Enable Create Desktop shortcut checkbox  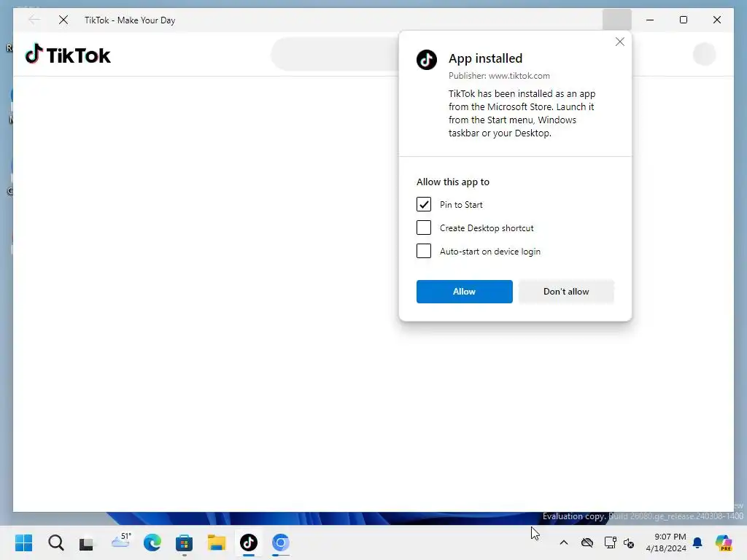(x=424, y=227)
